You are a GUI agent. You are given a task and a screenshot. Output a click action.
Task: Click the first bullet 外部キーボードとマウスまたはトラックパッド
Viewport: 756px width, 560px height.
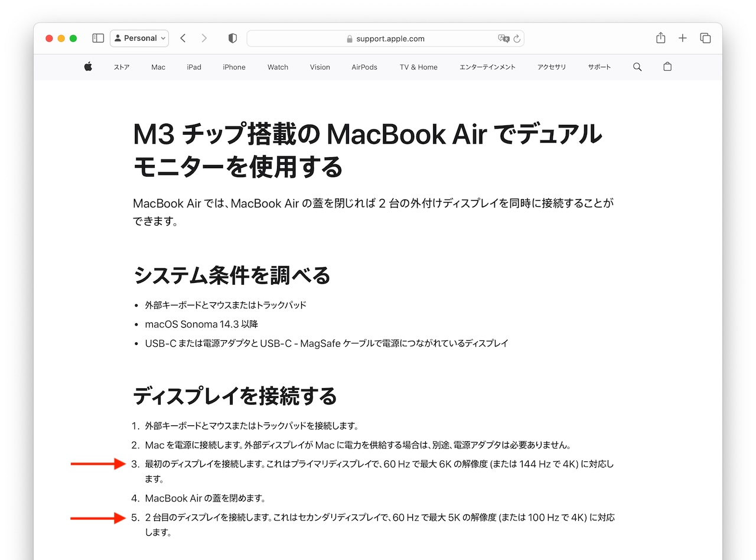click(x=226, y=305)
